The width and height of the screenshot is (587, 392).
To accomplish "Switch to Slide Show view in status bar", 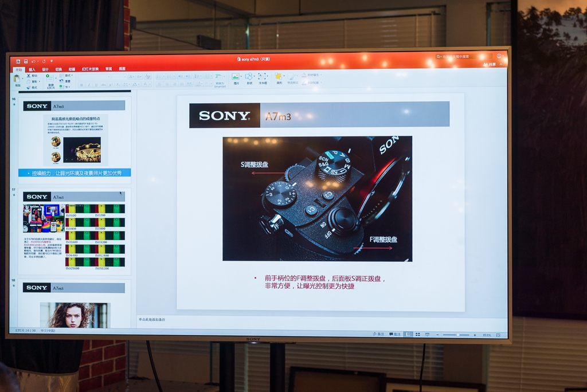I will pos(427,334).
